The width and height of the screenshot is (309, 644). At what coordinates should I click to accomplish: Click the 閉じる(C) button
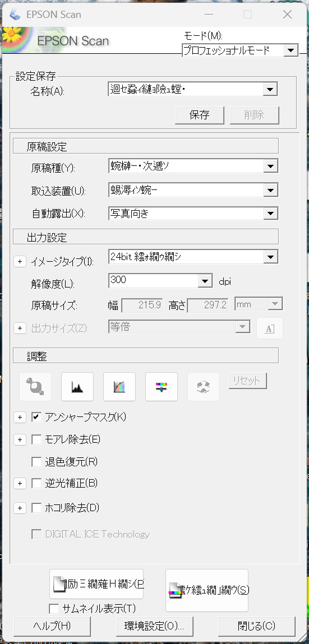[256, 626]
